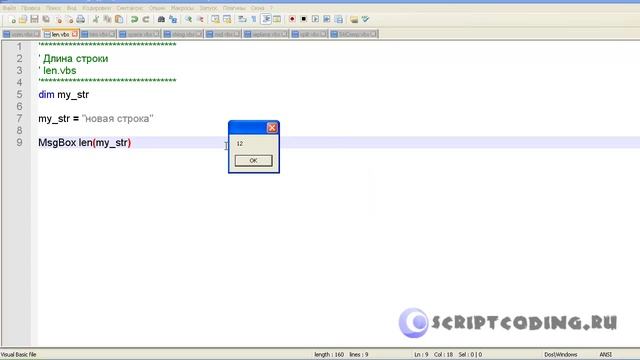This screenshot has height=360, width=640.
Task: Undo the last edit with the green Undo arrow
Action: pos(134,19)
